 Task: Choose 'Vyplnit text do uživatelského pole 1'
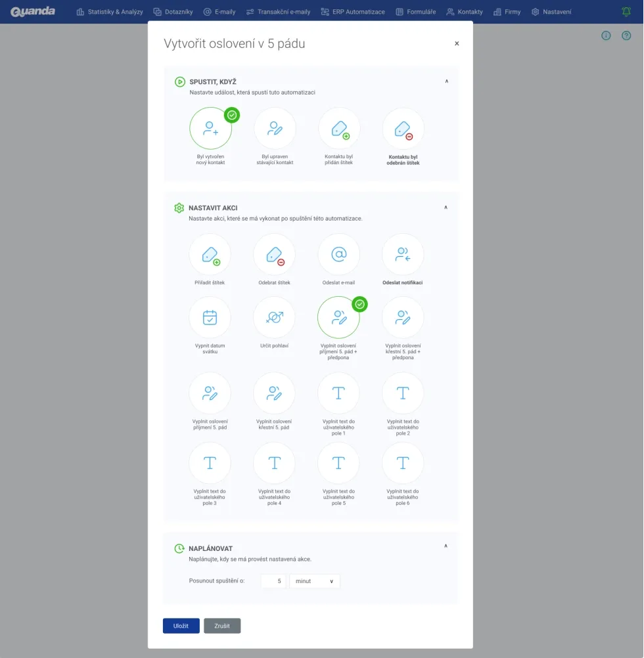coord(338,393)
